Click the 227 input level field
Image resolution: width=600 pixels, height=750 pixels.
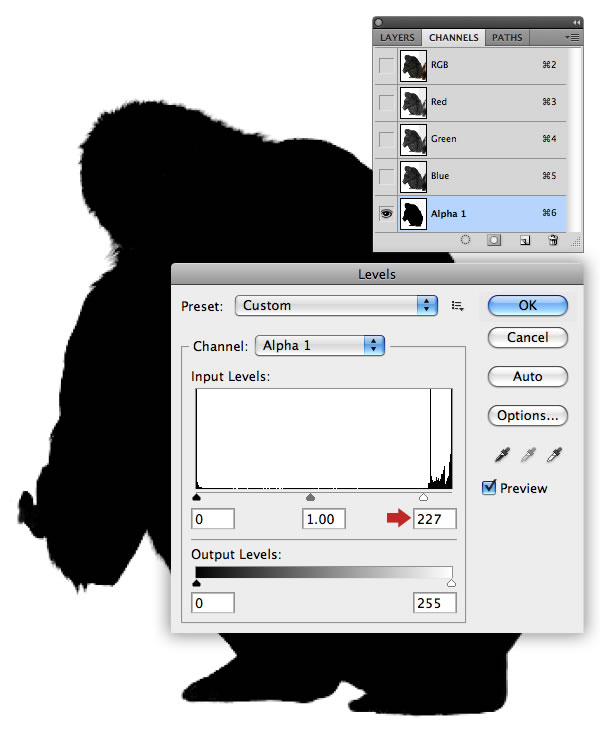pyautogui.click(x=434, y=519)
